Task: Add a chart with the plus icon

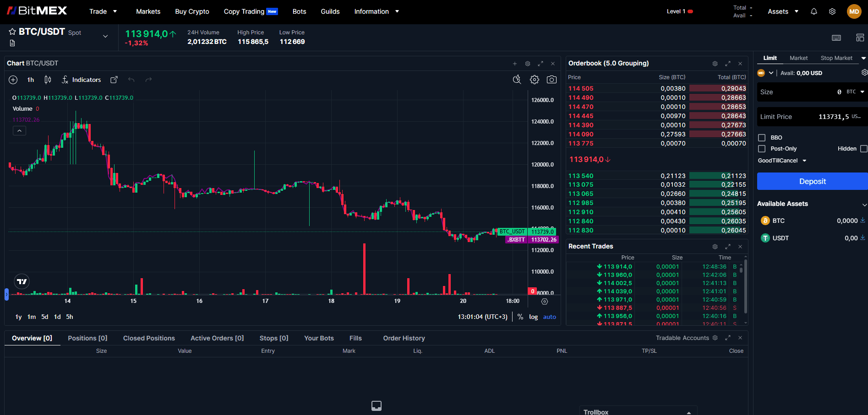Action: coord(515,64)
